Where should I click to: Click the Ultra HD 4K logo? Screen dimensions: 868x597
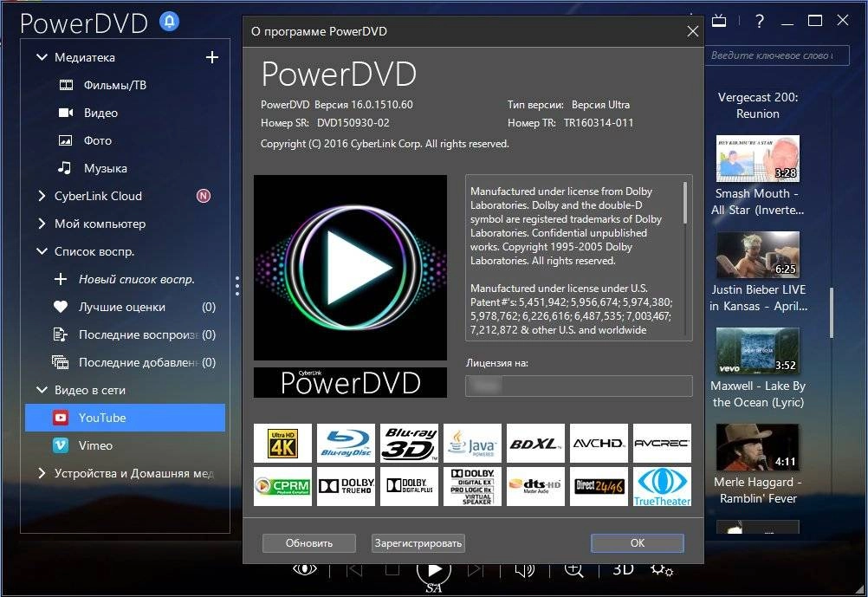click(x=283, y=443)
